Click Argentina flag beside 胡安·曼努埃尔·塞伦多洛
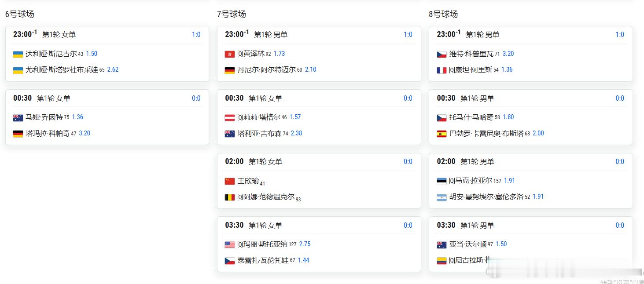Viewport: 644px width, 284px height. 442,197
